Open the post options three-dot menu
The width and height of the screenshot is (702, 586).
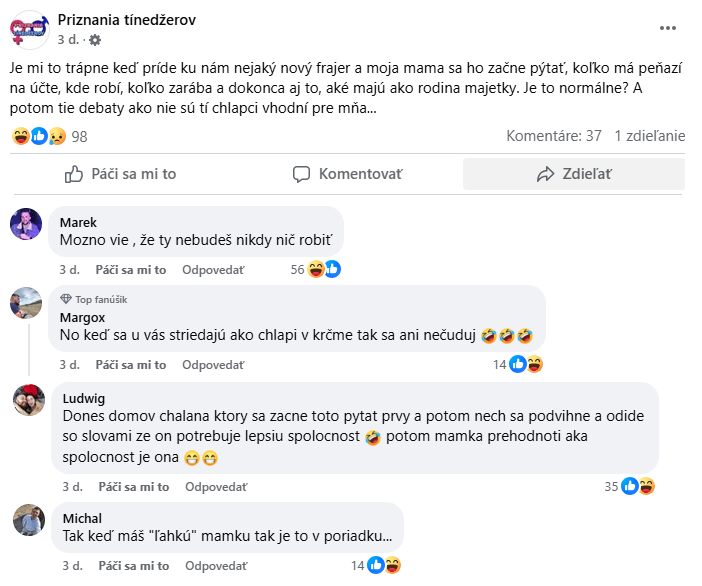click(668, 29)
